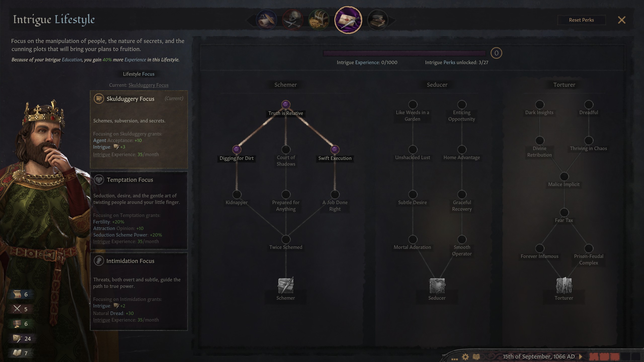Unlock the Kidnapper perk node
The width and height of the screenshot is (644, 362).
pyautogui.click(x=237, y=194)
